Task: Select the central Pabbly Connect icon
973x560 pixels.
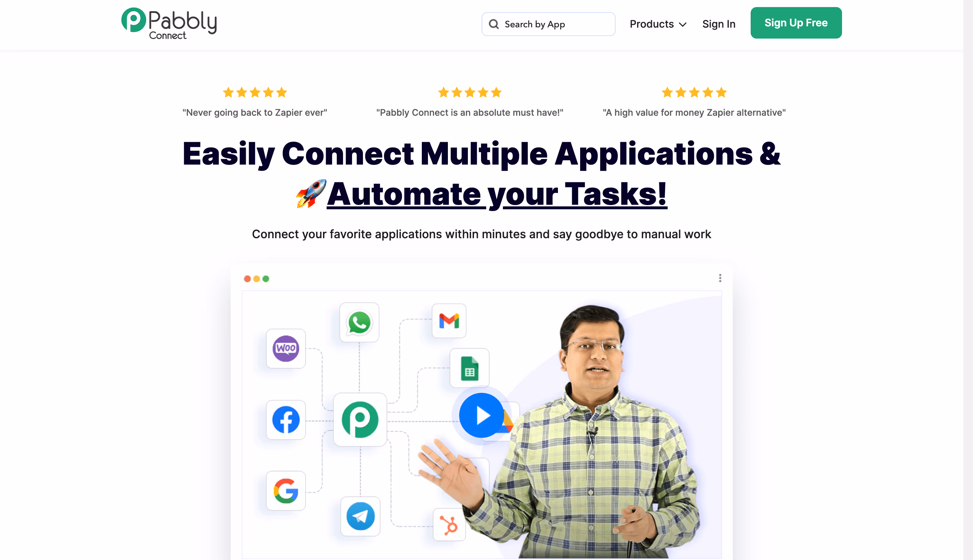Action: [360, 420]
